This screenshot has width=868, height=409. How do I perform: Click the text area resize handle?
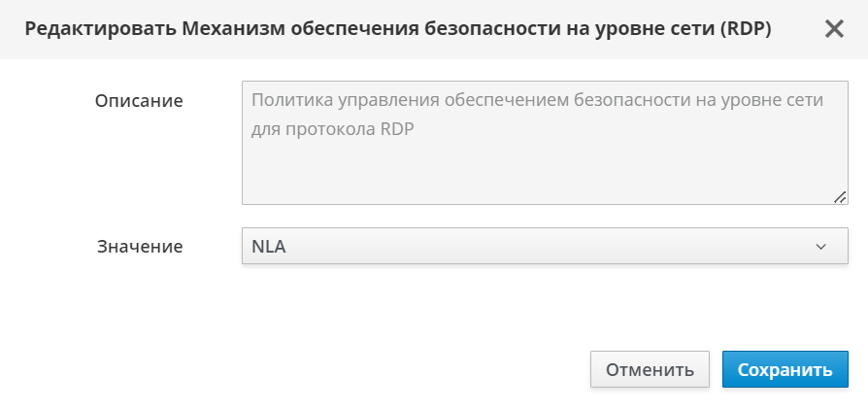coord(840,196)
